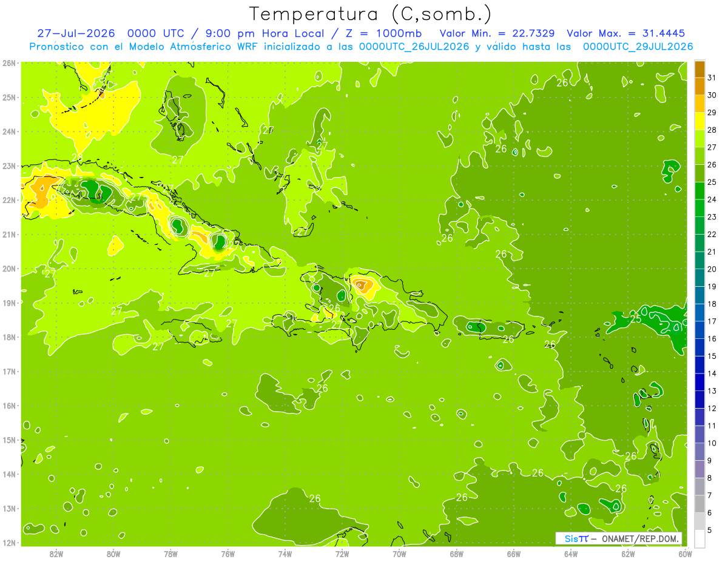Click the "70W" longitude axis label

point(399,554)
